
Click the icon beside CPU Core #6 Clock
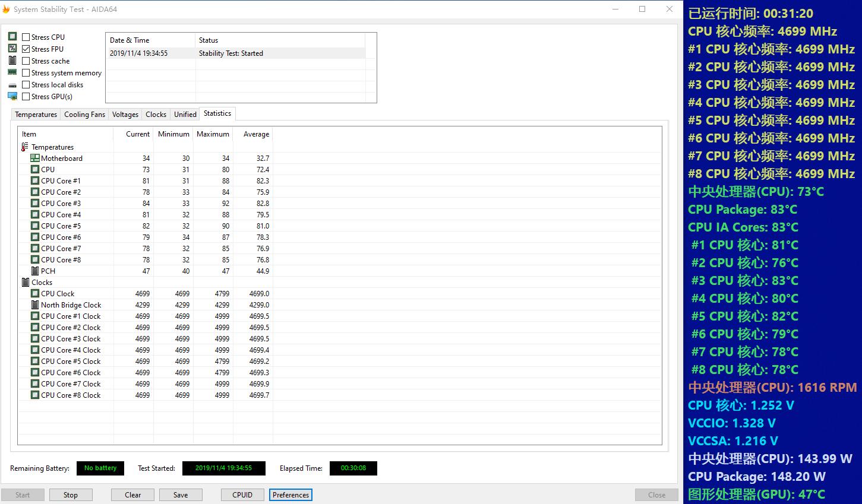tap(35, 372)
